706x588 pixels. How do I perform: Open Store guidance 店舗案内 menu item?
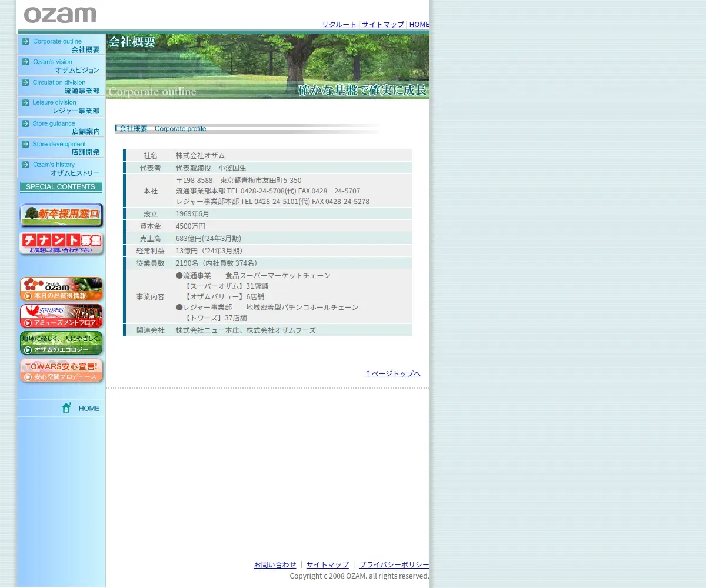[x=61, y=127]
